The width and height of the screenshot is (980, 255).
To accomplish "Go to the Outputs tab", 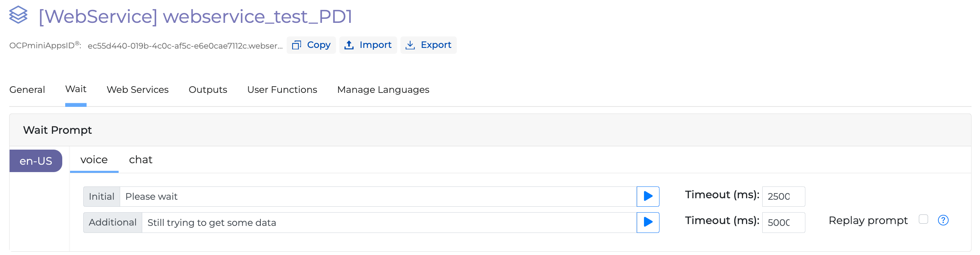I will pyautogui.click(x=208, y=90).
